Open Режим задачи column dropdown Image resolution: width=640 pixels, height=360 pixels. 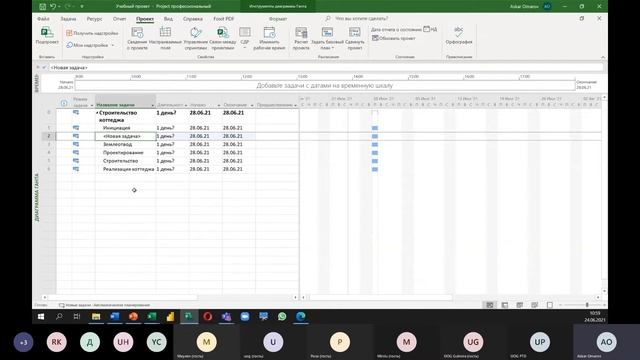pos(92,105)
